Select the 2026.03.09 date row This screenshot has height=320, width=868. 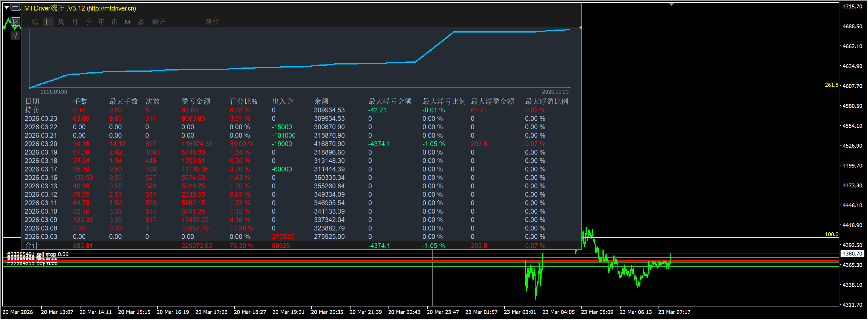point(41,220)
